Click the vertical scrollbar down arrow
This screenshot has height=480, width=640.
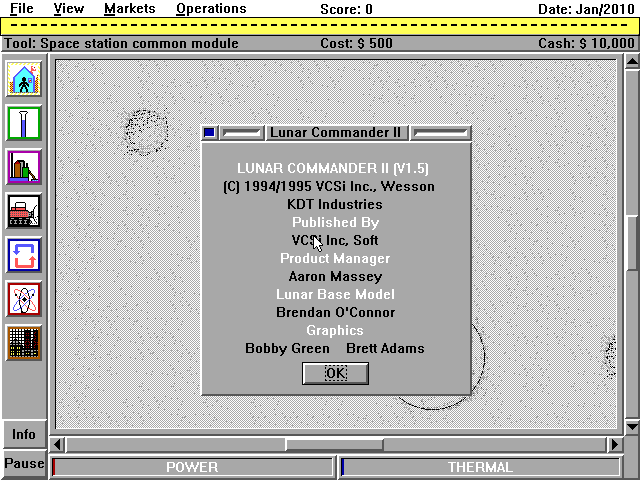coord(632,427)
